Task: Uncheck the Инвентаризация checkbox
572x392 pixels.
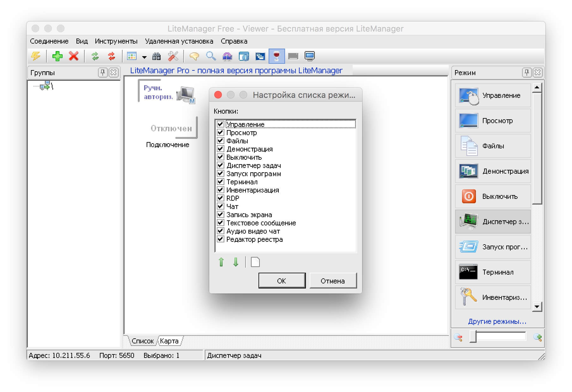Action: (221, 190)
